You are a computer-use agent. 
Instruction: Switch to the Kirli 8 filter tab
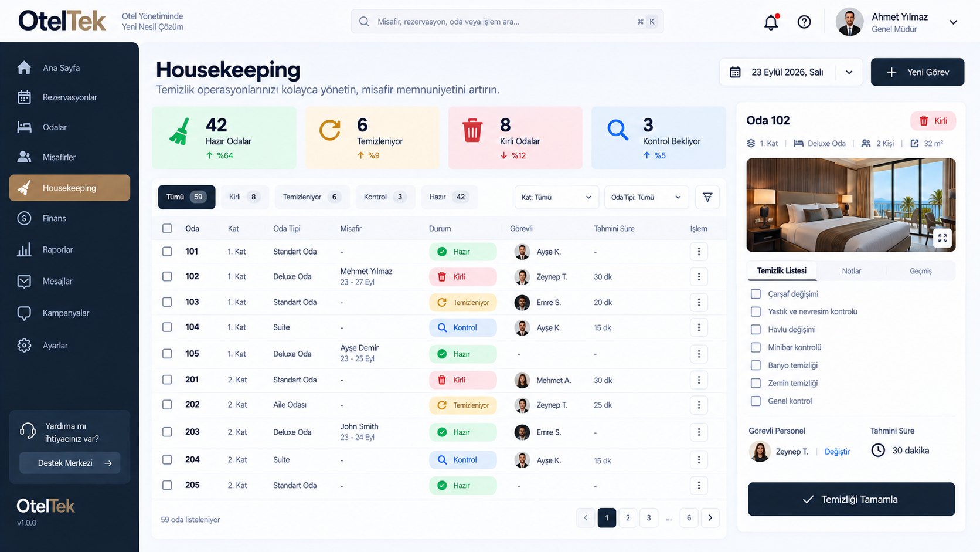[x=244, y=197]
